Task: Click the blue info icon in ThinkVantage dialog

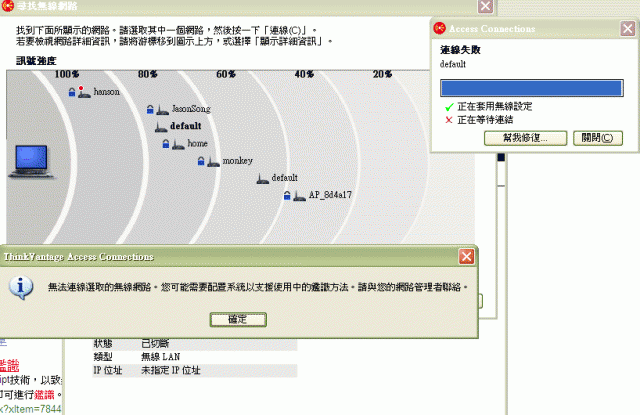Action: pyautogui.click(x=21, y=287)
